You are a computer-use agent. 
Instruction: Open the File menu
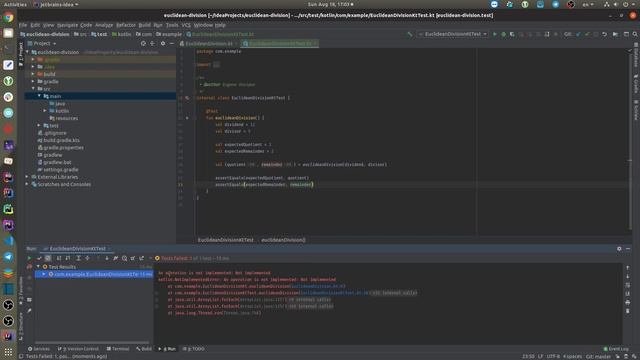pyautogui.click(x=23, y=25)
